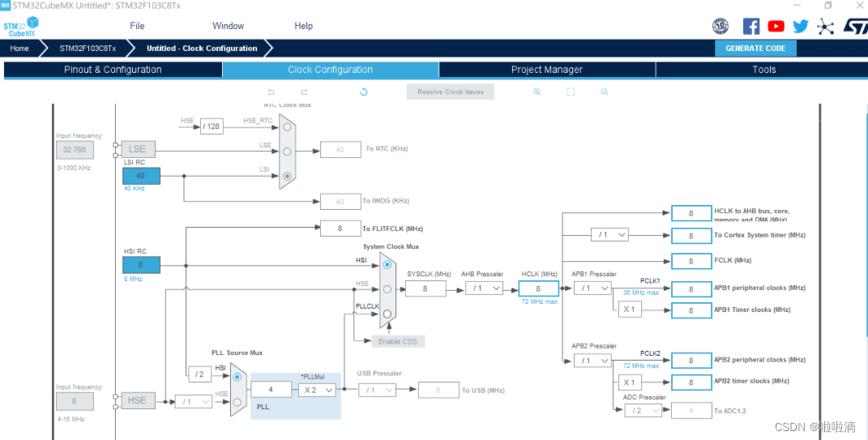Click the PLL input value 4 box
The width and height of the screenshot is (868, 440).
(x=272, y=390)
